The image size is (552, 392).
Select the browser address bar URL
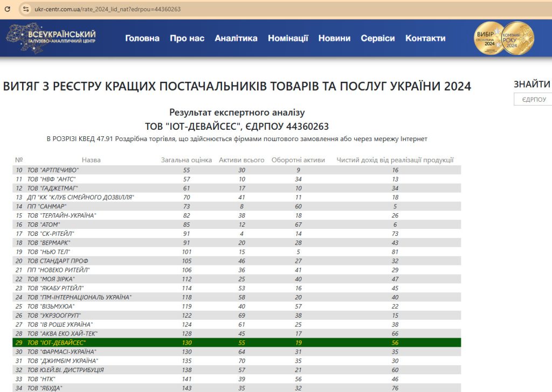pyautogui.click(x=107, y=9)
